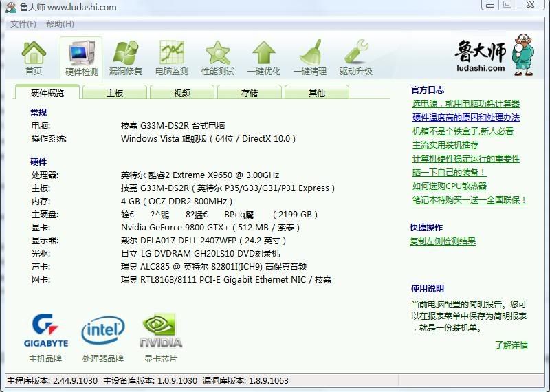Open link 硬件温度高的原因和处理办法
550x392 pixels.
click(x=466, y=117)
